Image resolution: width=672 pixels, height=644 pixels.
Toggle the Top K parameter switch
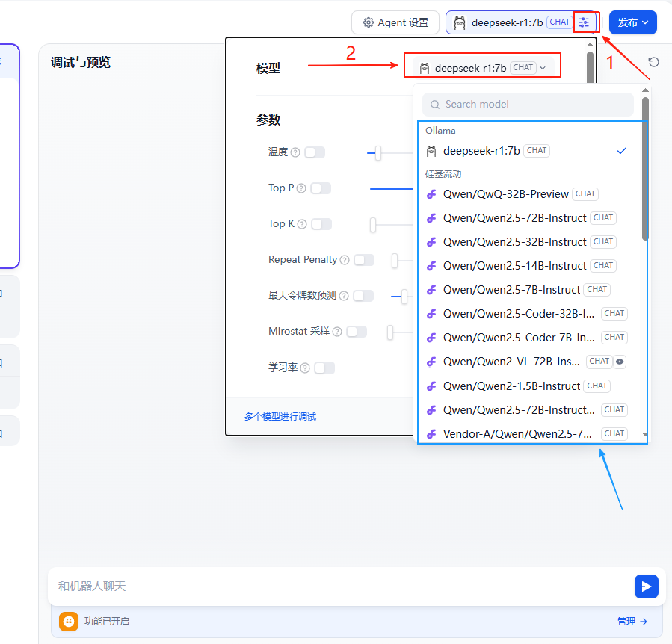click(x=321, y=224)
